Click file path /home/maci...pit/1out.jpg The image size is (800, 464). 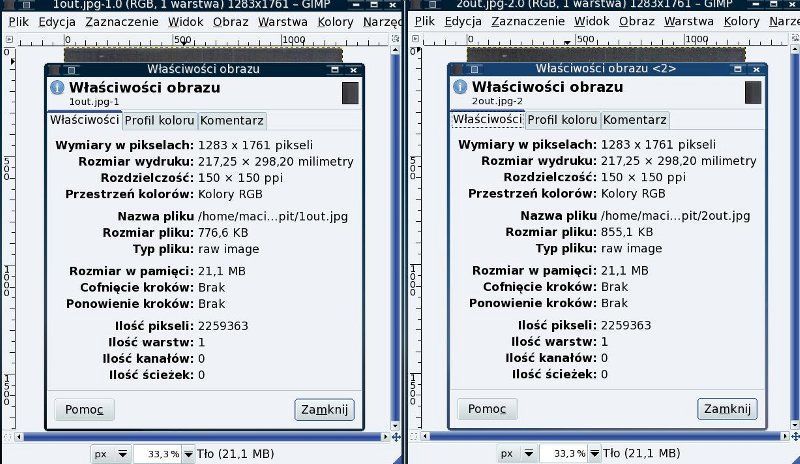click(x=273, y=216)
